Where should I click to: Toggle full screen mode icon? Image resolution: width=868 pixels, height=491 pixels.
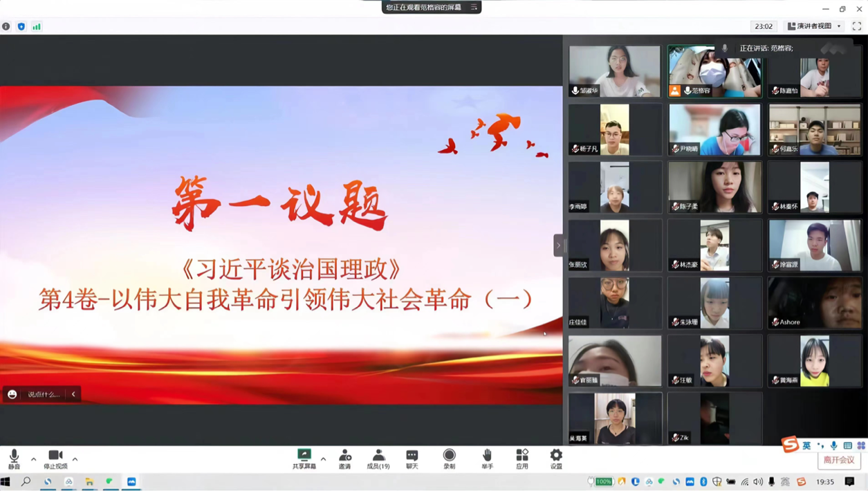(x=856, y=26)
